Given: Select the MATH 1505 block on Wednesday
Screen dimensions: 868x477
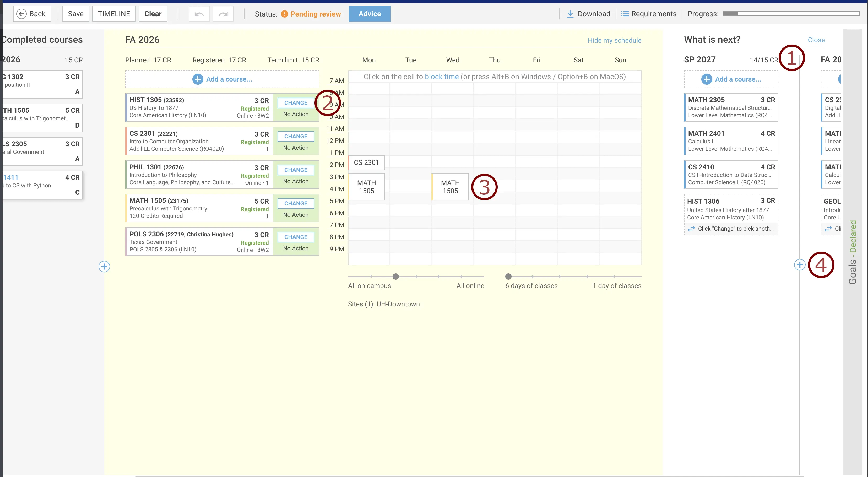Looking at the screenshot, I should click(x=450, y=187).
